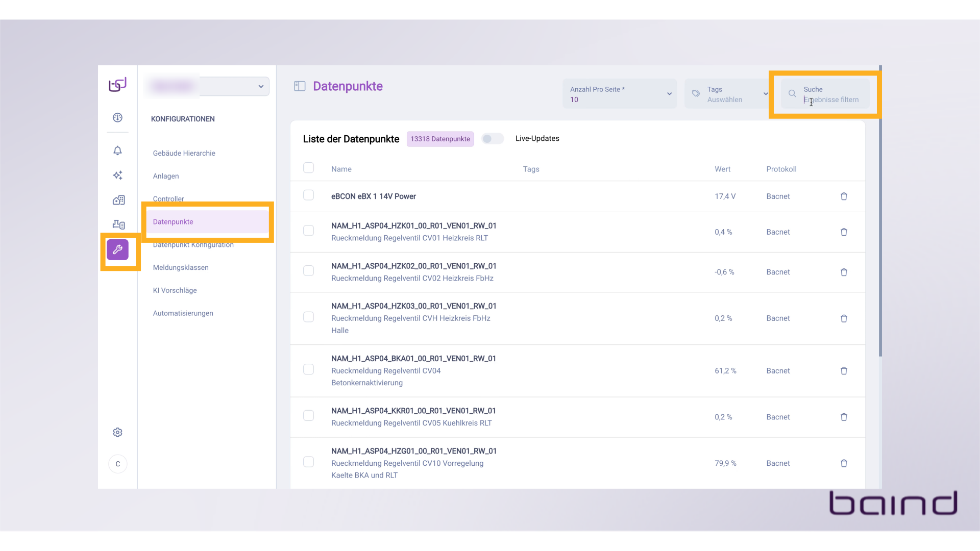Open the notifications bell icon

117,151
